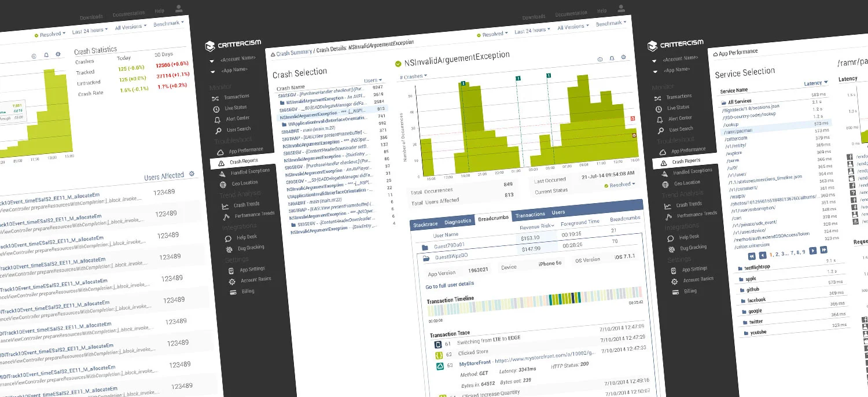Open Live Status clock icon in Crash Details sidebar
The image size is (868, 397).
[x=216, y=109]
